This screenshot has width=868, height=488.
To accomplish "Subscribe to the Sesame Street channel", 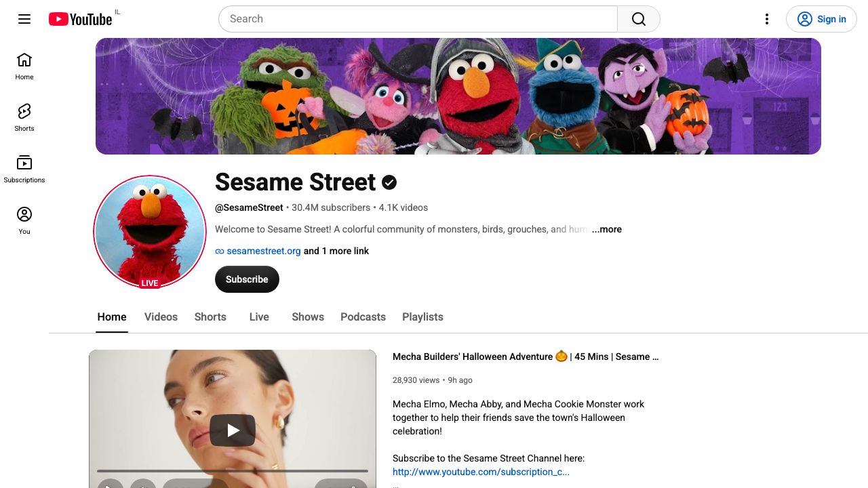I will pyautogui.click(x=247, y=279).
